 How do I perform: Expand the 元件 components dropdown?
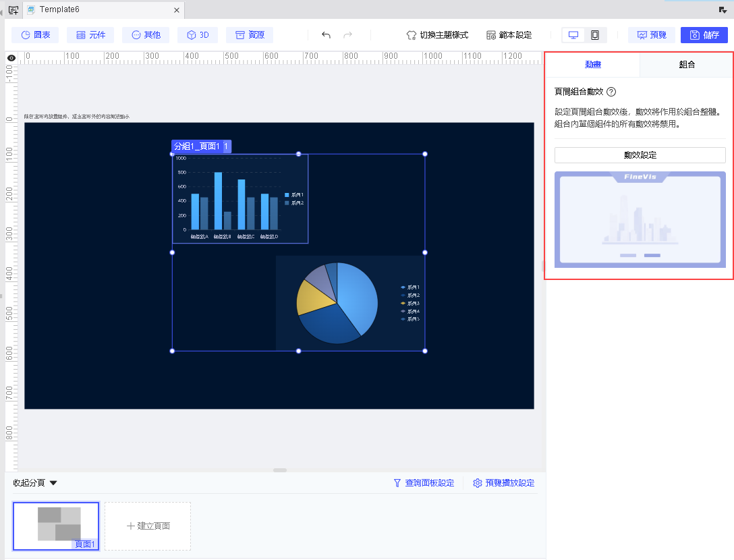coord(90,35)
